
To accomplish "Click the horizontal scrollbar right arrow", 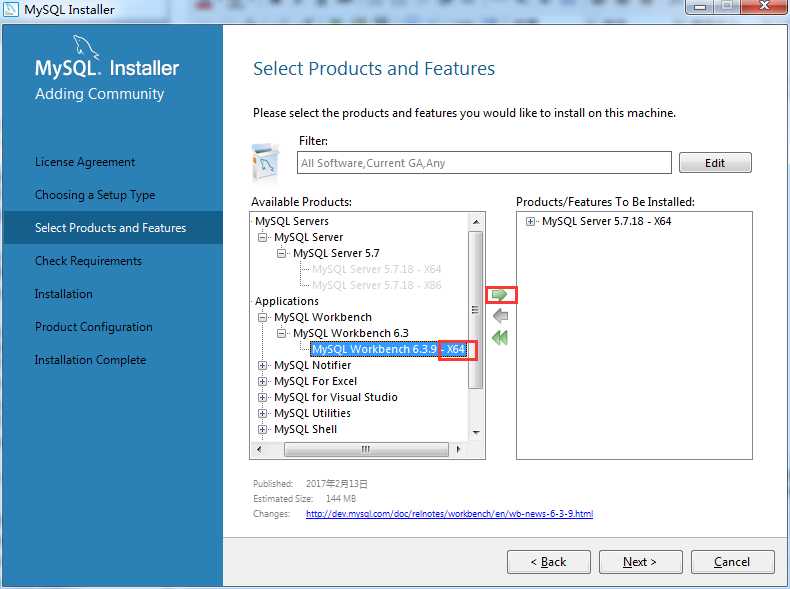I will coord(458,449).
